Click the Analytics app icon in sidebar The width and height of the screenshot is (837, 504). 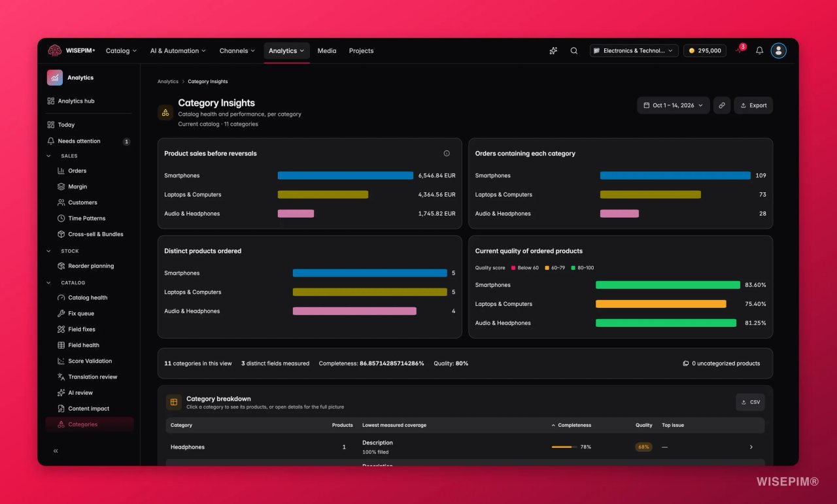point(55,77)
